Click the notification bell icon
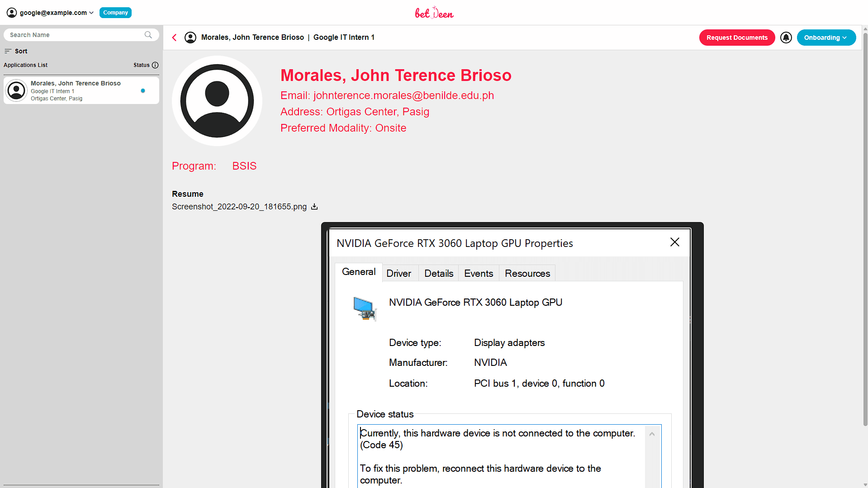868x488 pixels. [x=786, y=38]
